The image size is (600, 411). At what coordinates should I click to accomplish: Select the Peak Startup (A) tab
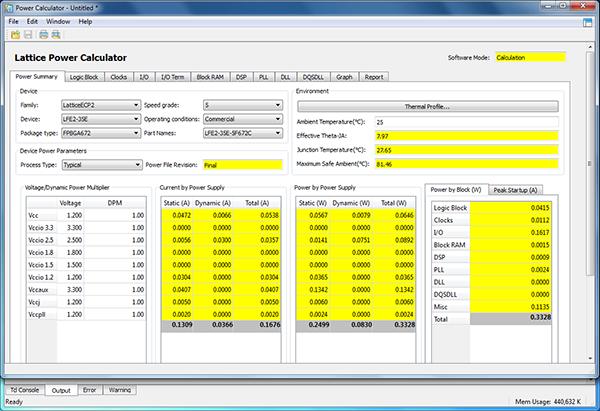coord(513,189)
